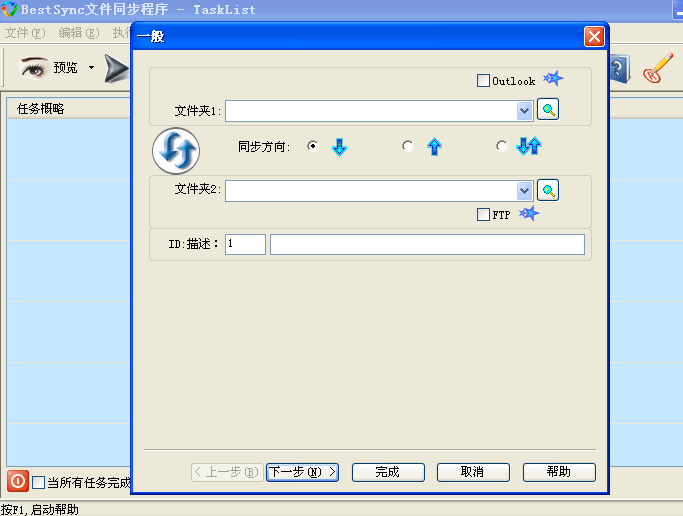
Task: Click the 任务概略 column header
Action: pos(68,108)
